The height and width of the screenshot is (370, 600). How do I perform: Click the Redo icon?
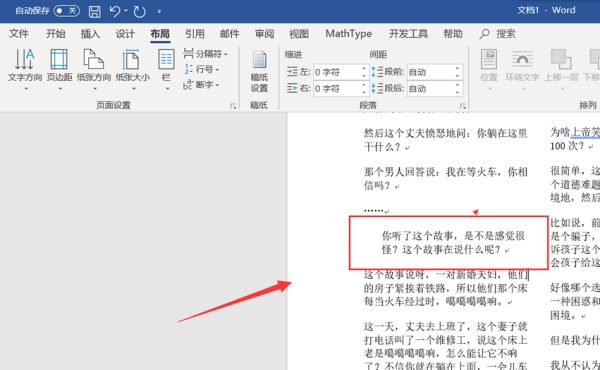coord(140,11)
